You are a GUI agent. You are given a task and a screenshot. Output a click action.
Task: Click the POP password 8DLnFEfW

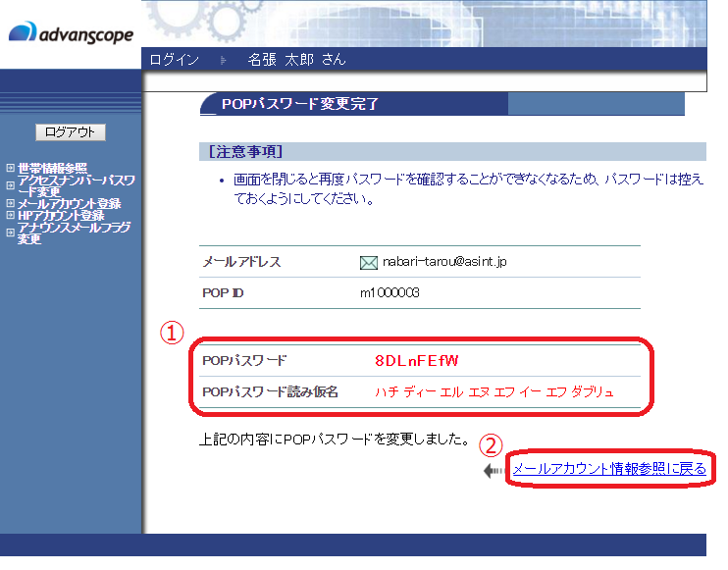click(416, 361)
